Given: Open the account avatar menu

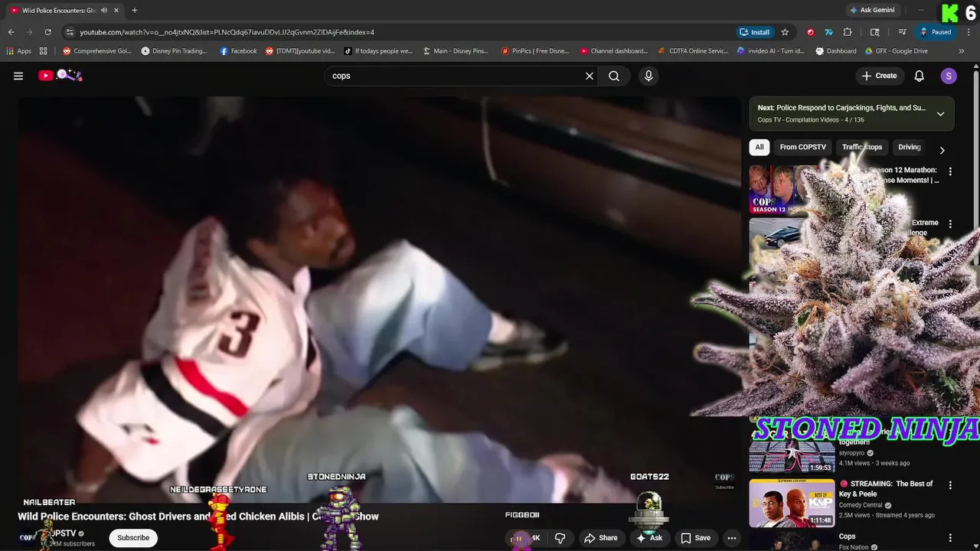Looking at the screenshot, I should click(x=949, y=76).
